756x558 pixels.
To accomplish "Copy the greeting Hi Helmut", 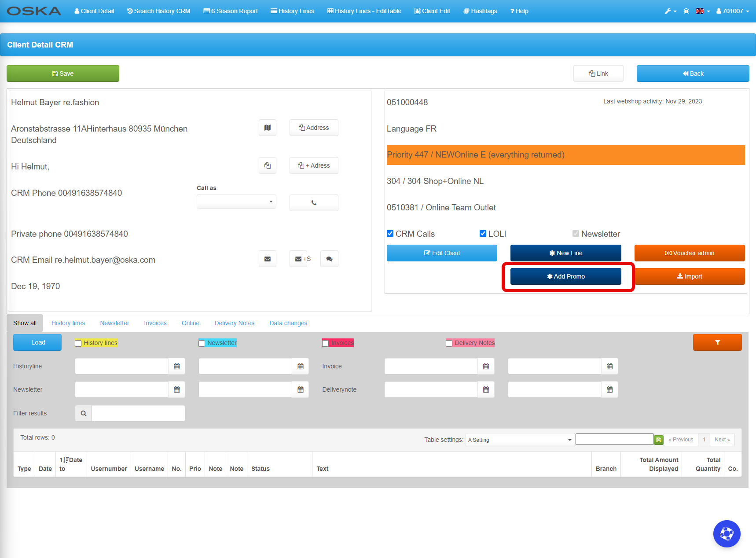I will point(268,165).
